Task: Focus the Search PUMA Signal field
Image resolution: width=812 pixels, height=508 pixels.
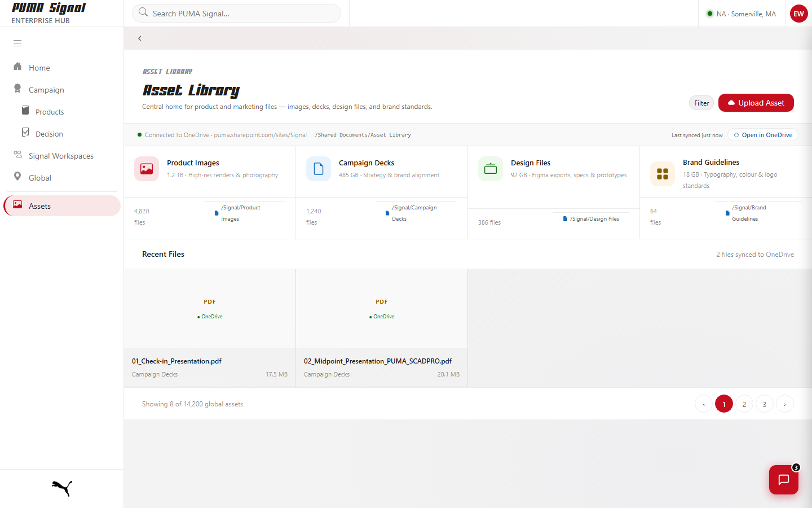Action: coord(236,14)
